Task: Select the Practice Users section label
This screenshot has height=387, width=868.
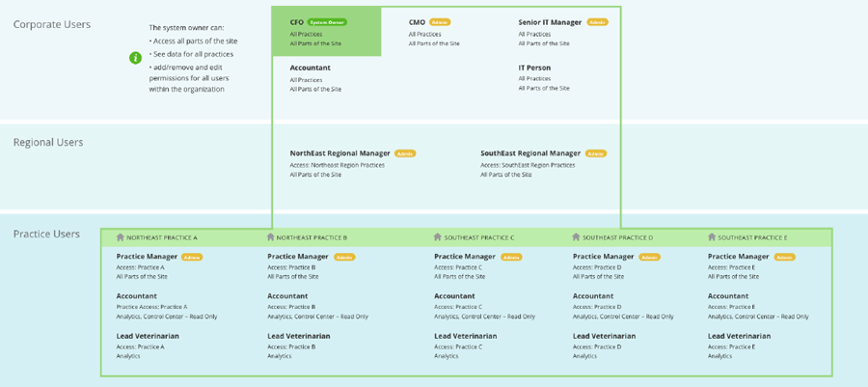Action: tap(46, 235)
